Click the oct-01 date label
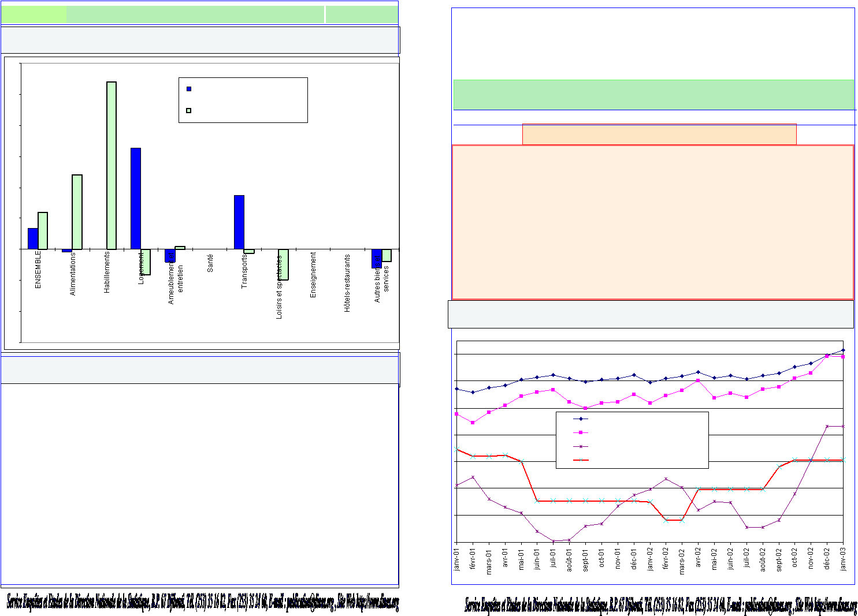858x616 pixels. tap(602, 558)
